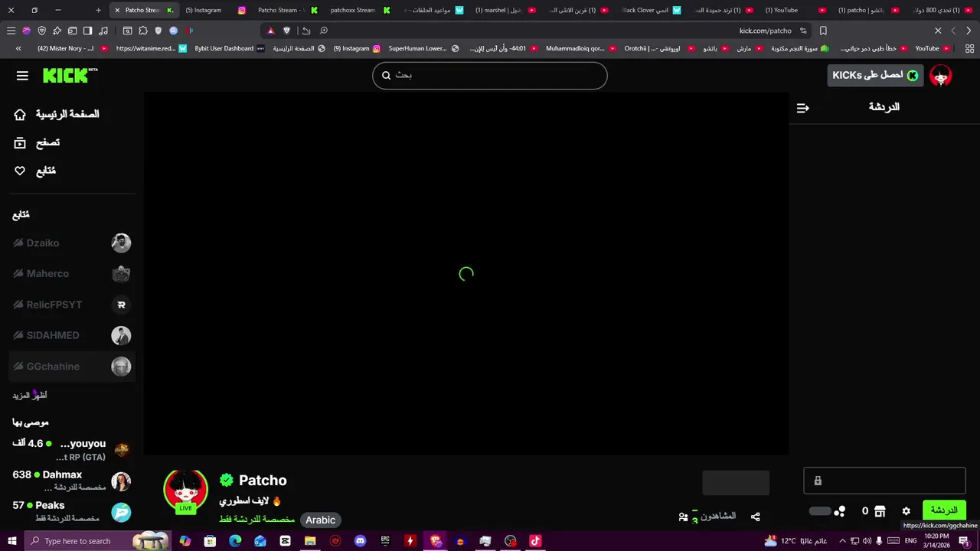The image size is (980, 551).
Task: Switch to the Black Clover انمي browser tab
Action: click(x=651, y=10)
